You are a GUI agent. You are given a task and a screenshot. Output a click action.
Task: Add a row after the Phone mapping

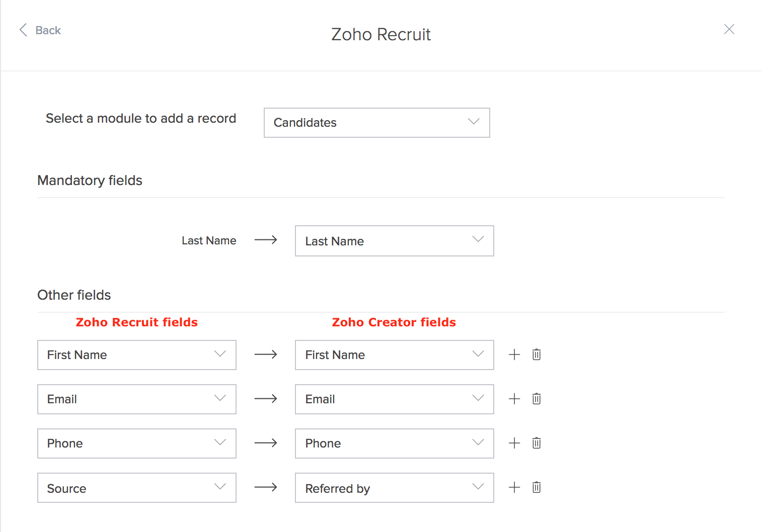click(514, 443)
